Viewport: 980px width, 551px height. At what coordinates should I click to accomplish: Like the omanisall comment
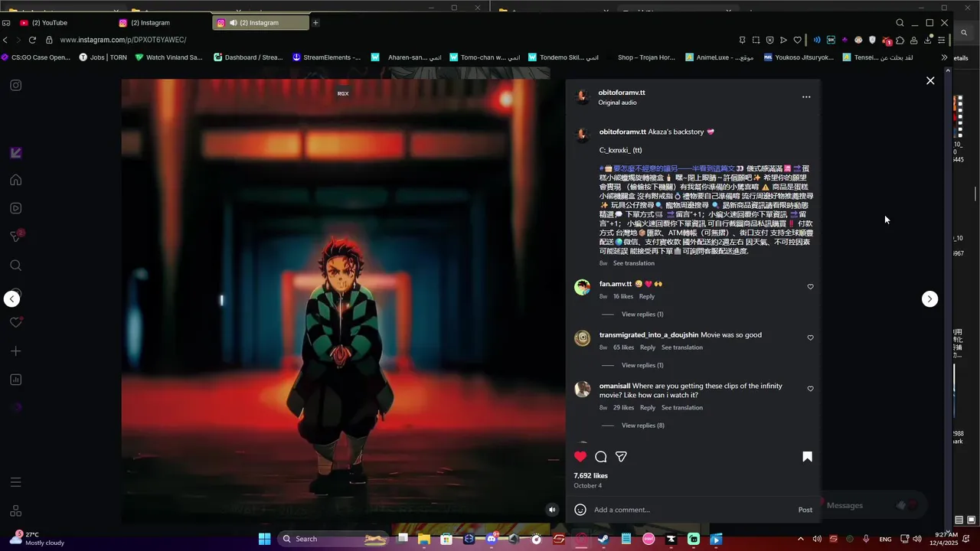810,389
